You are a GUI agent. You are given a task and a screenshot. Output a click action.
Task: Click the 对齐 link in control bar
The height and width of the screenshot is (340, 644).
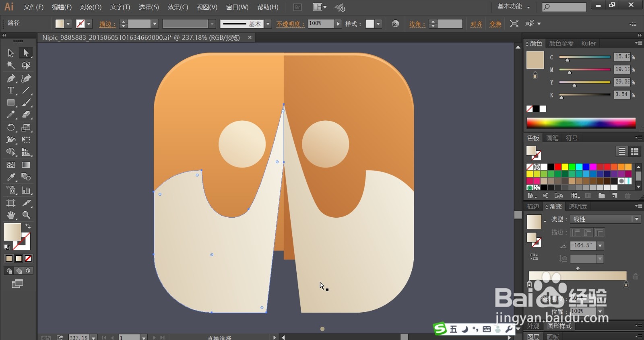[x=477, y=24]
